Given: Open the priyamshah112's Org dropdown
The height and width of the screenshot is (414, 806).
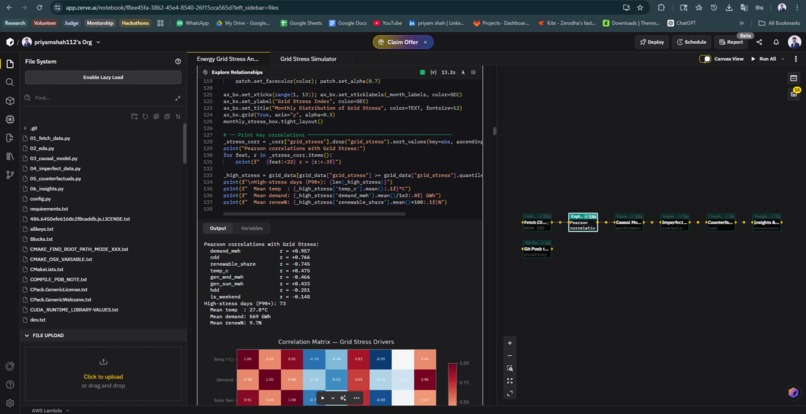Looking at the screenshot, I should click(x=61, y=42).
